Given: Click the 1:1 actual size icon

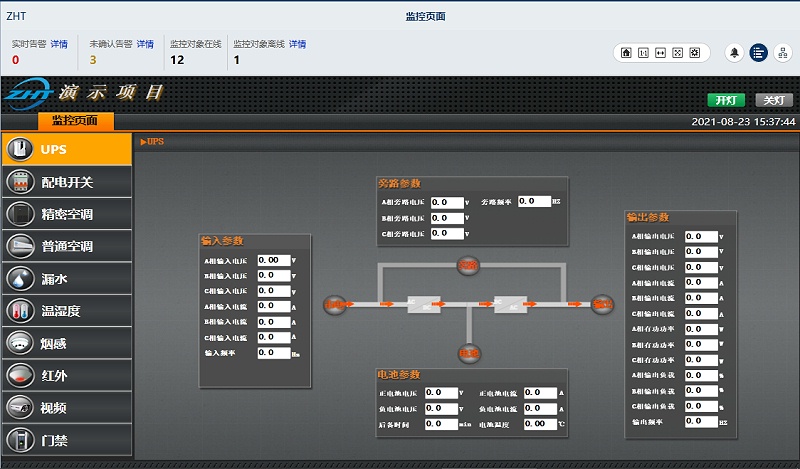Looking at the screenshot, I should click(x=644, y=53).
